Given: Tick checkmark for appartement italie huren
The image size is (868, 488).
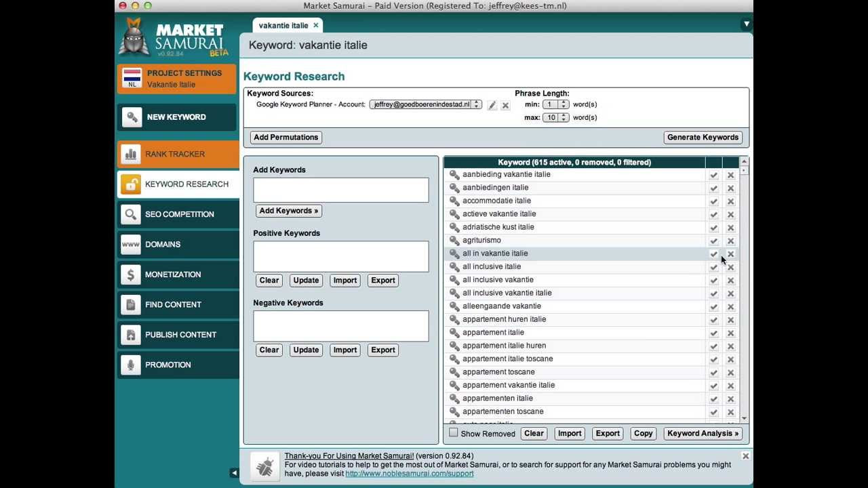Looking at the screenshot, I should pyautogui.click(x=713, y=346).
